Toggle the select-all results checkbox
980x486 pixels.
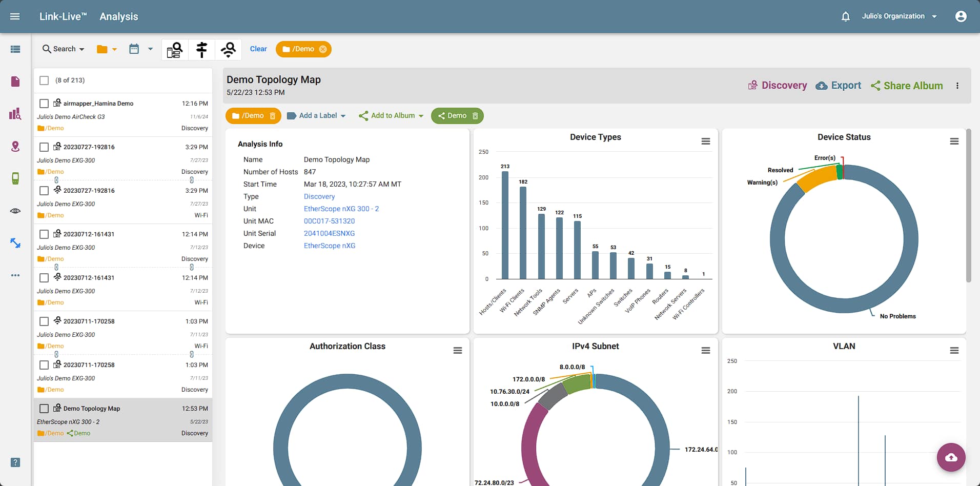coord(44,80)
